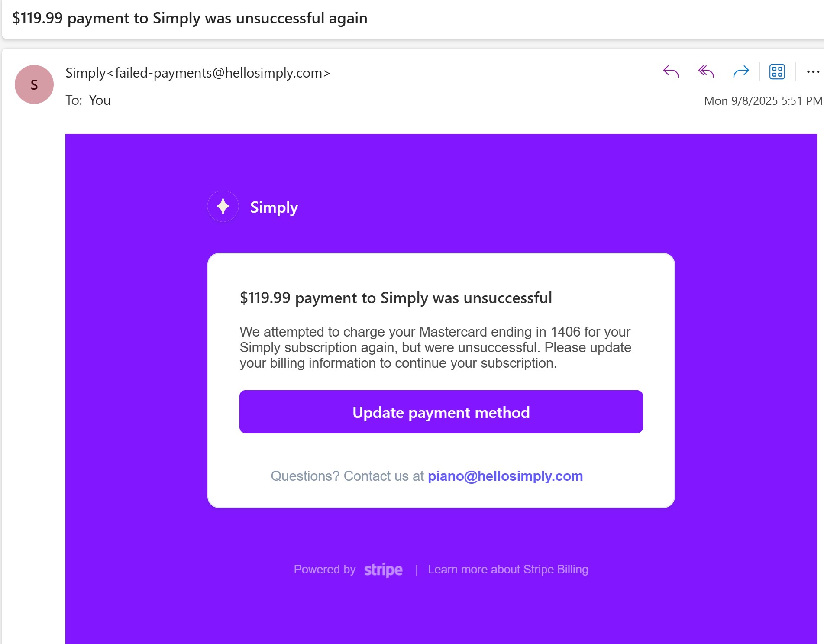
Task: Click the Update payment method button
Action: coord(441,412)
